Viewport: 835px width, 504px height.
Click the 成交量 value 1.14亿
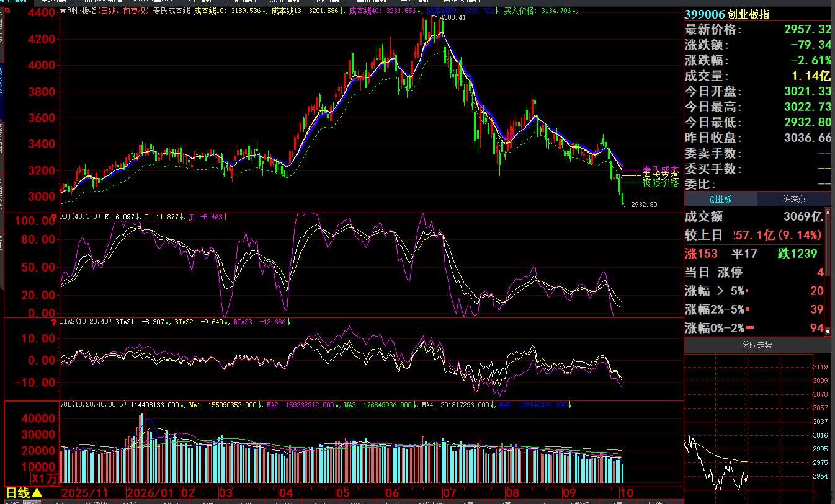(x=811, y=76)
